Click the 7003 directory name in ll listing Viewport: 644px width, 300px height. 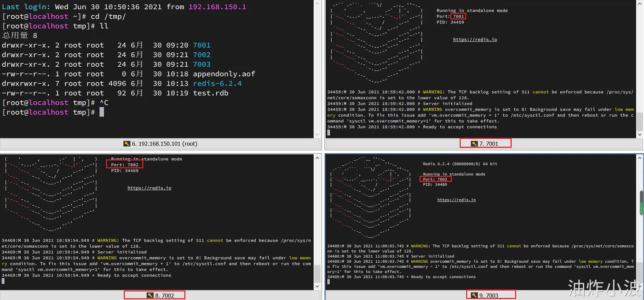click(x=201, y=64)
